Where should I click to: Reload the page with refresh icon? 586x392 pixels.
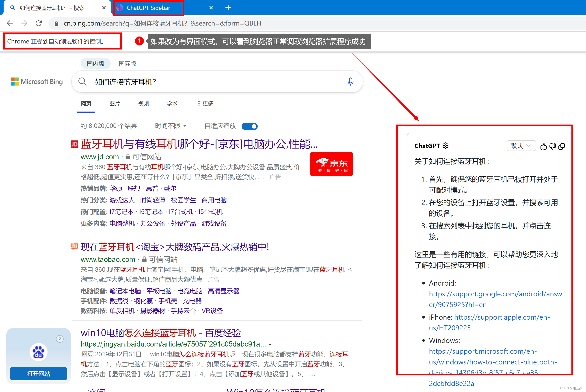coord(39,23)
